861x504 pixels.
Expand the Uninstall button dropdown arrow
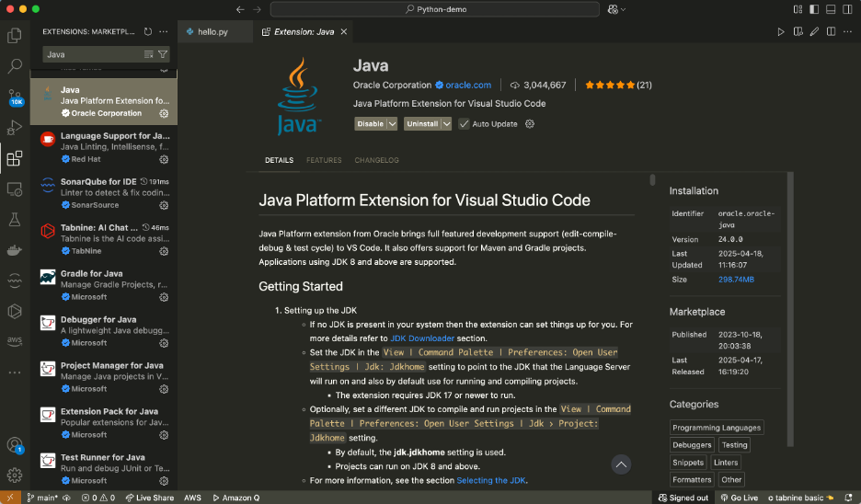point(447,124)
